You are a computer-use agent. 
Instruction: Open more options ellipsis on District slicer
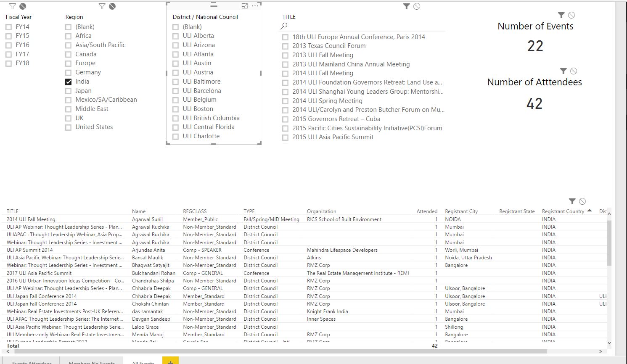pyautogui.click(x=255, y=6)
